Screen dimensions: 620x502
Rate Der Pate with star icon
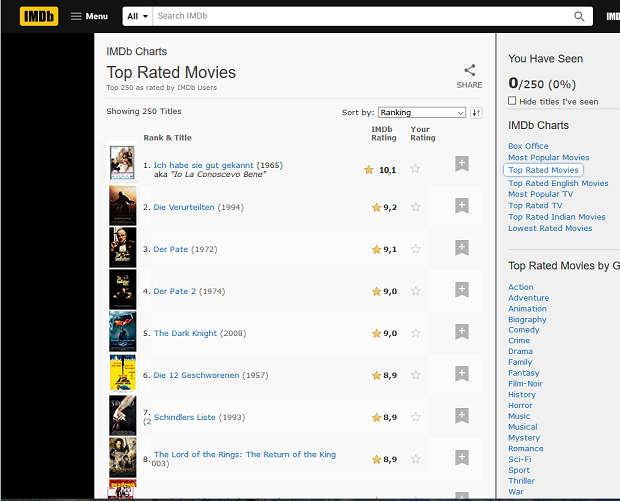tap(415, 249)
